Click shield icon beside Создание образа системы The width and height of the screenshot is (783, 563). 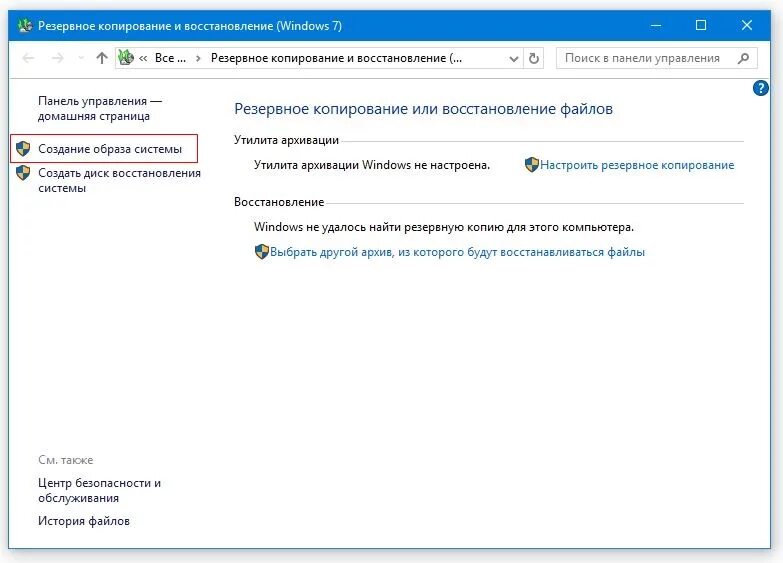[x=23, y=148]
